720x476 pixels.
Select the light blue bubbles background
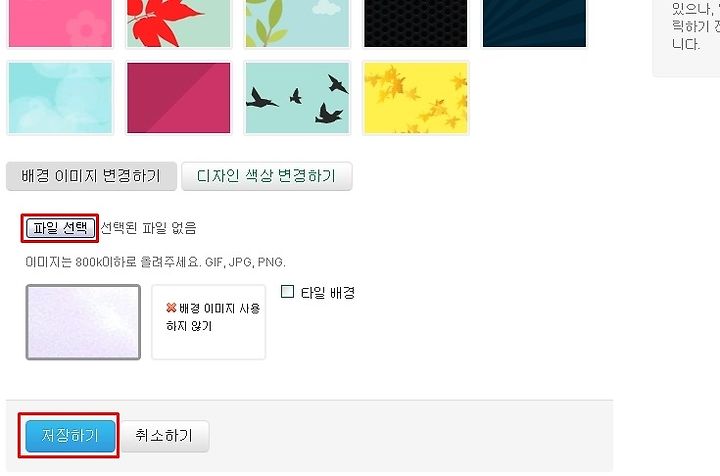pyautogui.click(x=60, y=98)
